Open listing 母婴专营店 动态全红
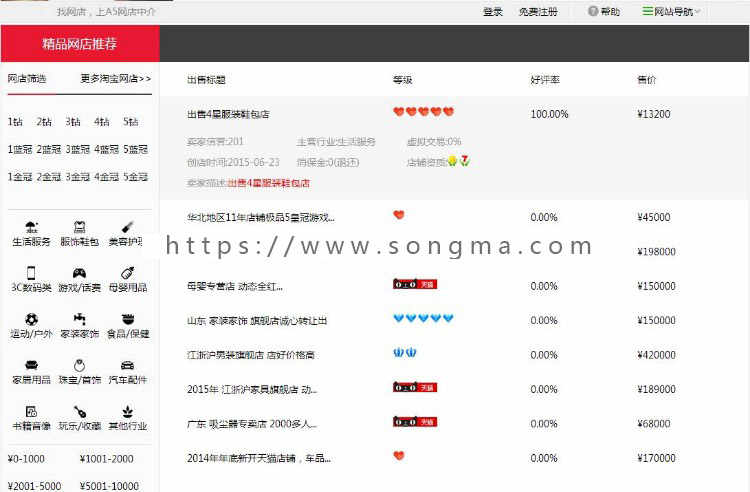Screen dimensions: 750x492 235,286
